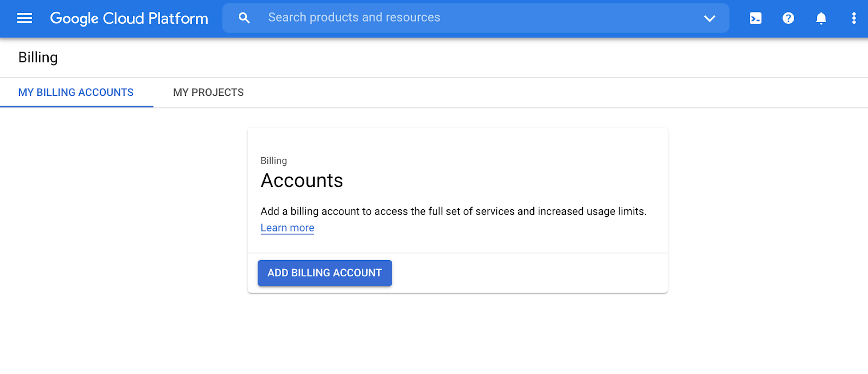The width and height of the screenshot is (868, 374).
Task: Click the 'Add a billing account to access' description
Action: [454, 211]
